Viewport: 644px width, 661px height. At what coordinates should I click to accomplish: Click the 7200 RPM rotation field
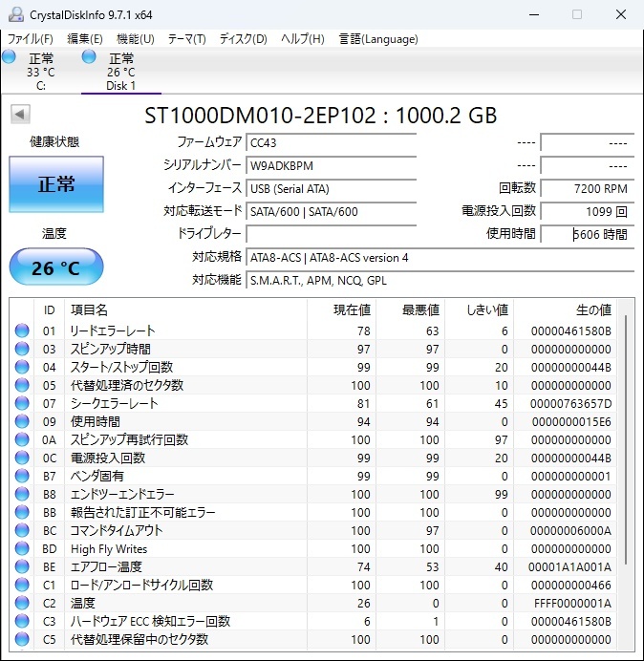click(x=587, y=188)
